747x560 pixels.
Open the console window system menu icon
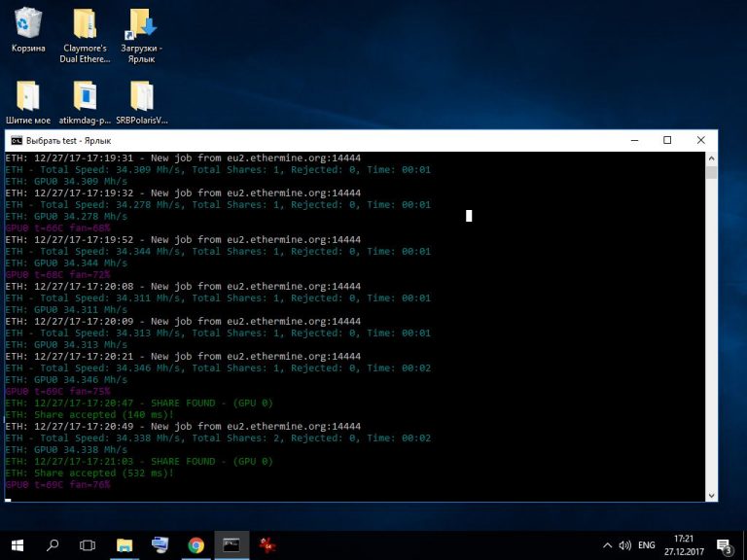point(17,140)
